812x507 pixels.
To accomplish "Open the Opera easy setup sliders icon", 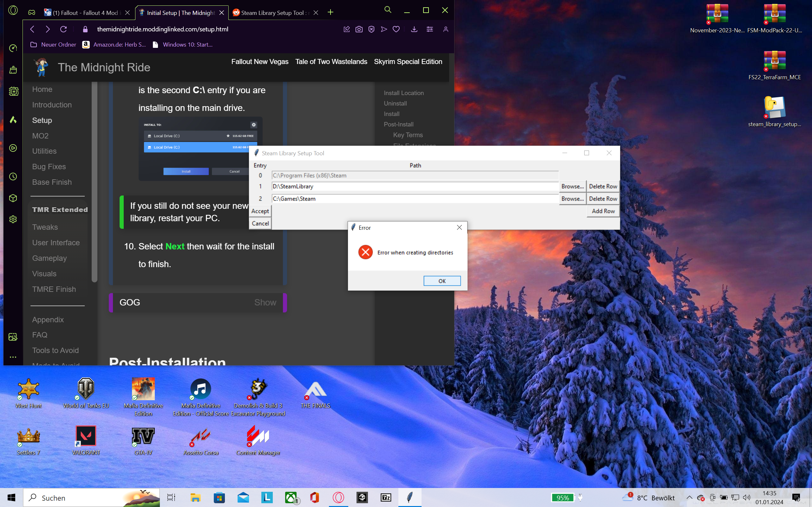I will (429, 29).
